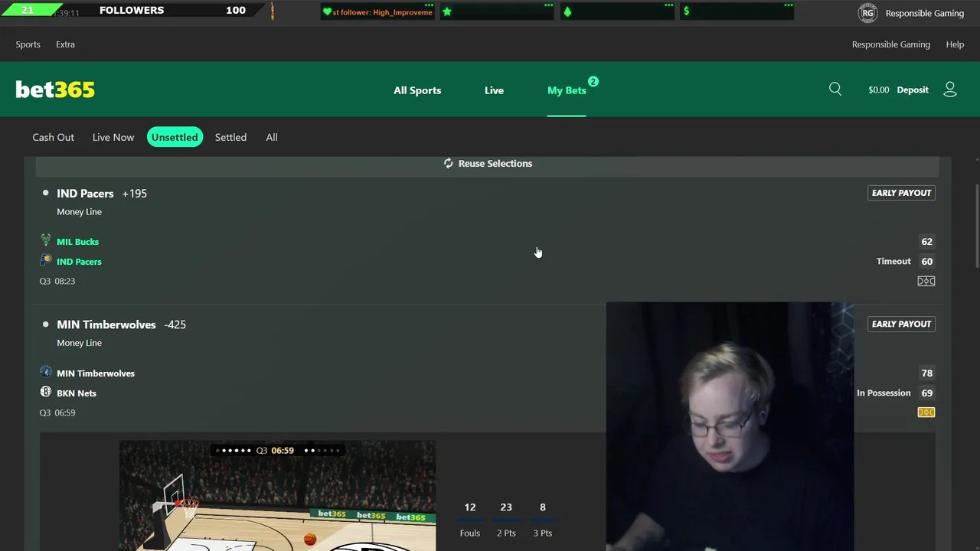Open the MIL Bucks team link

coord(77,241)
